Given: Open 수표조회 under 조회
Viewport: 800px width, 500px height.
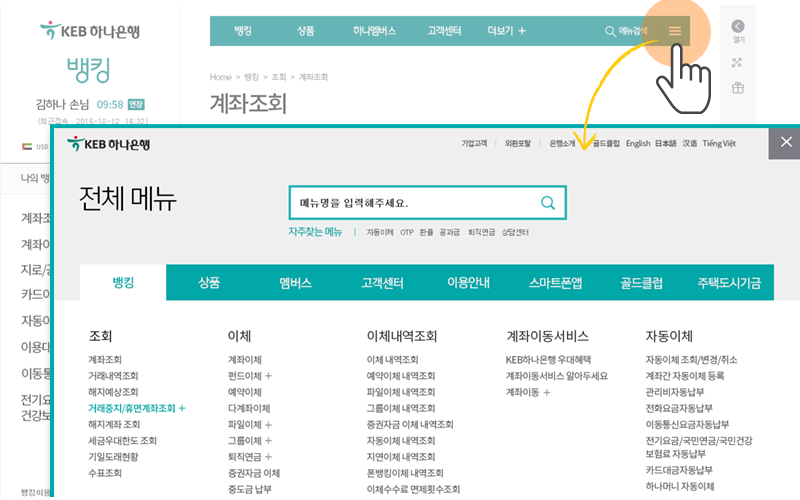Looking at the screenshot, I should 105,473.
